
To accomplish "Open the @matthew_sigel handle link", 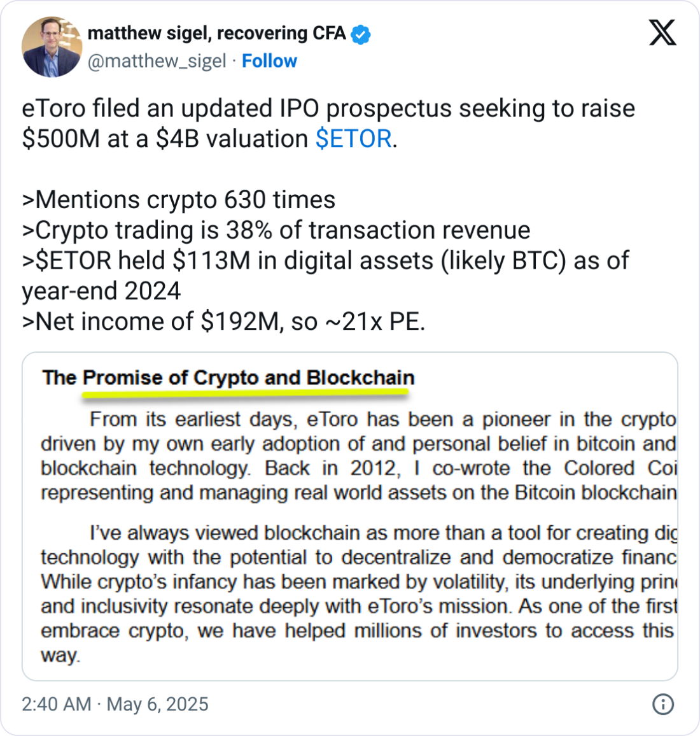I will (157, 61).
